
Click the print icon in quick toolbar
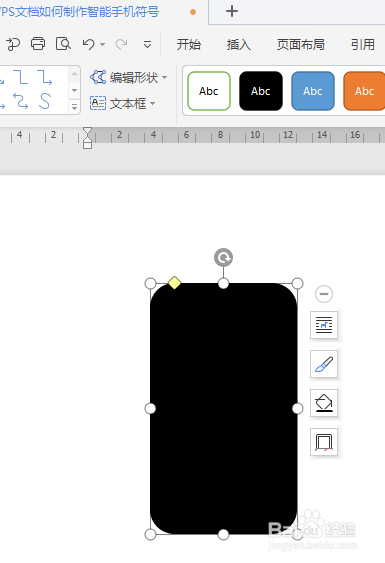38,44
